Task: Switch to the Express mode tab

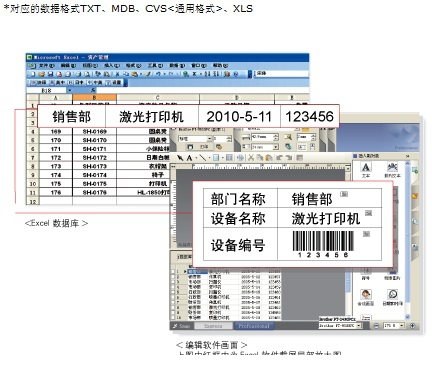Action: (x=213, y=326)
